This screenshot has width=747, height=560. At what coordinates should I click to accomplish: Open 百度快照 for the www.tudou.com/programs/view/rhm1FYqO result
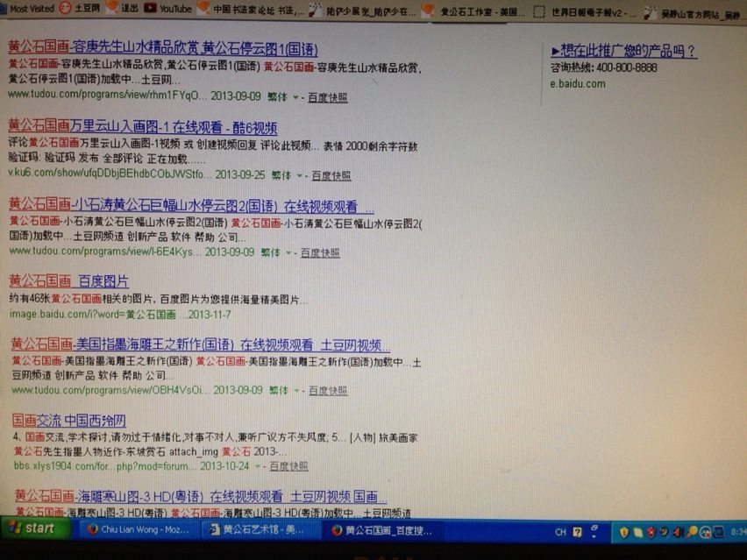[328, 97]
